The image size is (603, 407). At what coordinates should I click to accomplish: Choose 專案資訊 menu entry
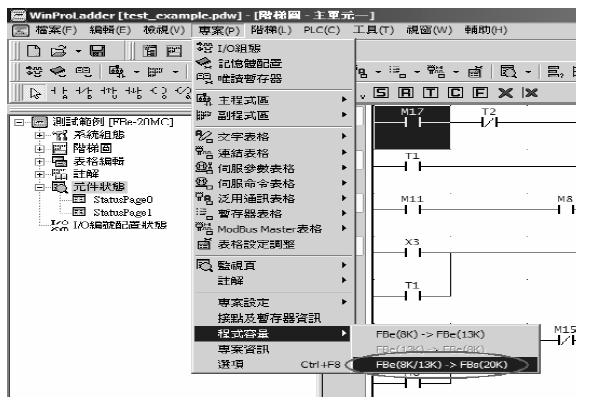click(x=273, y=349)
